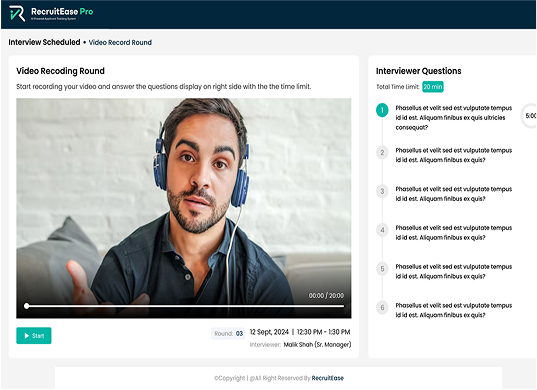Open the Interview Scheduled breadcrumb

(44, 42)
